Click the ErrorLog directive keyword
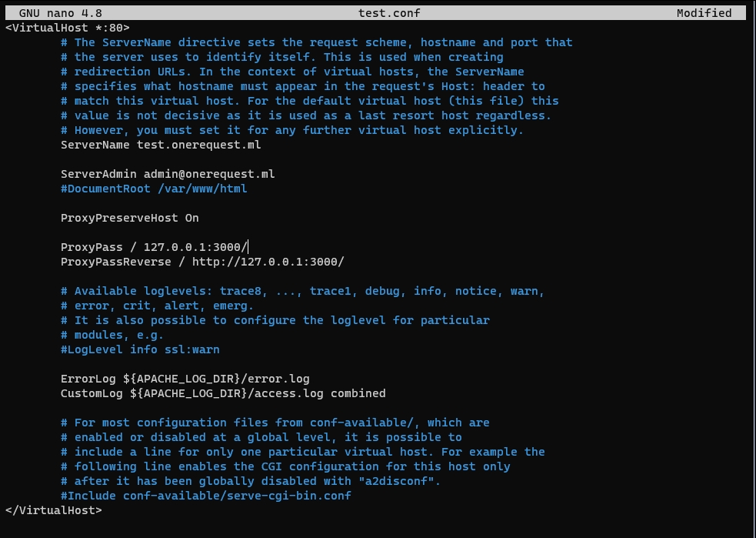This screenshot has height=538, width=756. coord(88,379)
